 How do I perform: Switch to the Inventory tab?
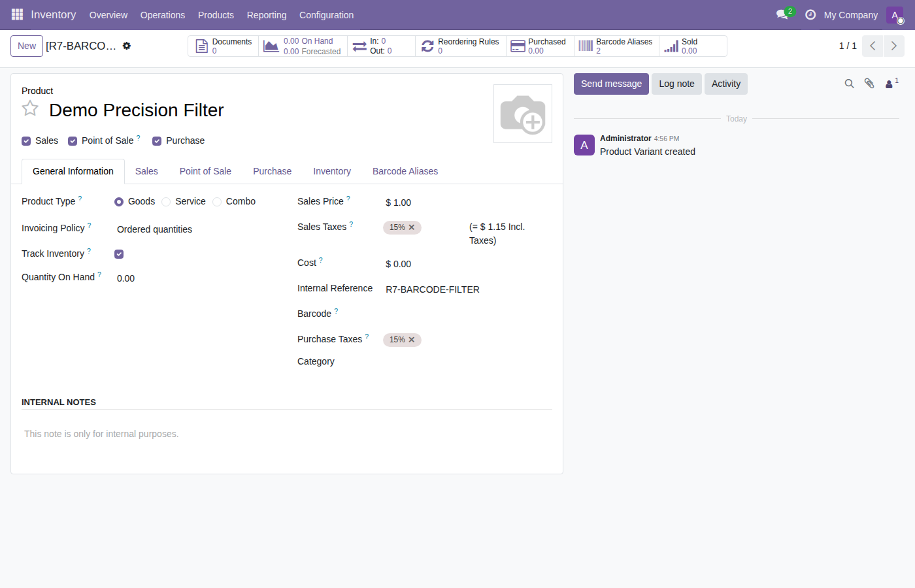(332, 171)
